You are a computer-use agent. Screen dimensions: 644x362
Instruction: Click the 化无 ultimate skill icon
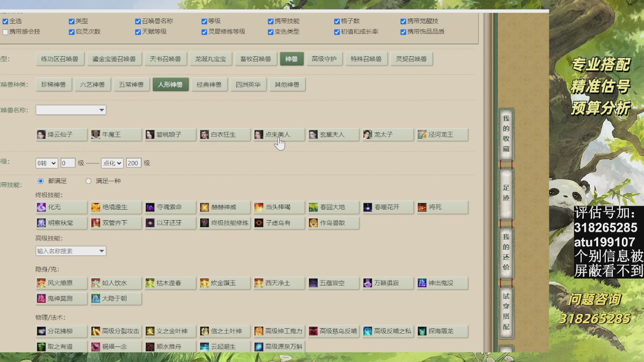[x=42, y=207]
